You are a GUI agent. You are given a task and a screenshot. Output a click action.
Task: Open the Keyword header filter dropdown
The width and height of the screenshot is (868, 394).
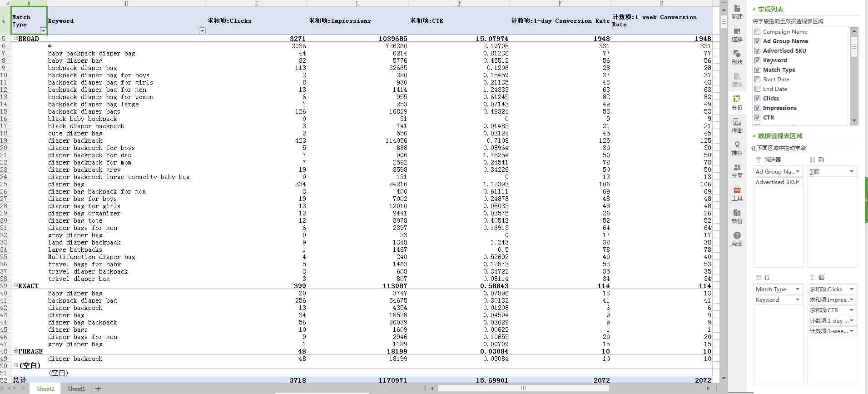pyautogui.click(x=202, y=31)
